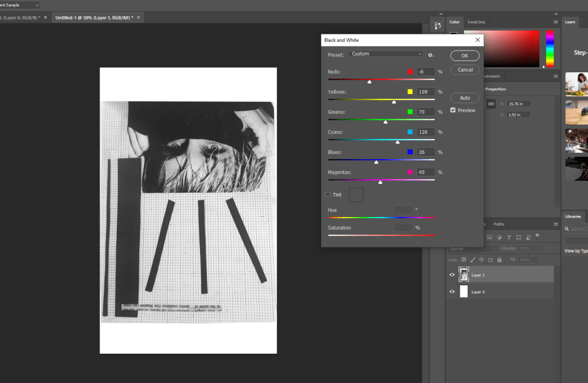Click the Auto button
The image size is (588, 383).
pyautogui.click(x=465, y=98)
